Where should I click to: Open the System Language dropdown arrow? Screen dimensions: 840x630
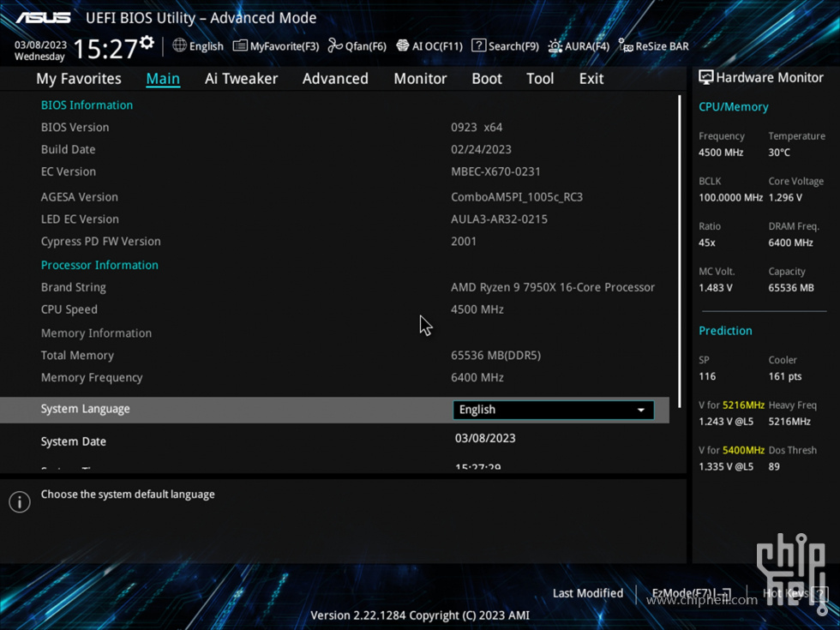pos(641,410)
